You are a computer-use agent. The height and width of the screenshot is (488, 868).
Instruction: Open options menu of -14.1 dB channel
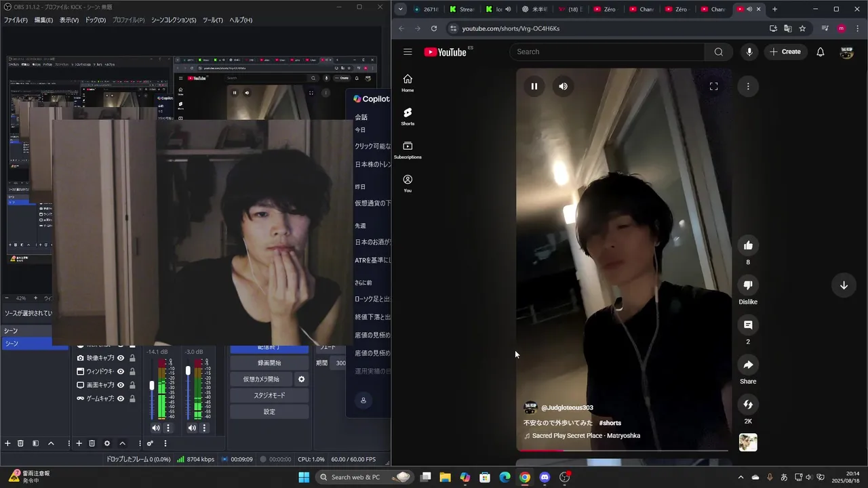point(168,428)
